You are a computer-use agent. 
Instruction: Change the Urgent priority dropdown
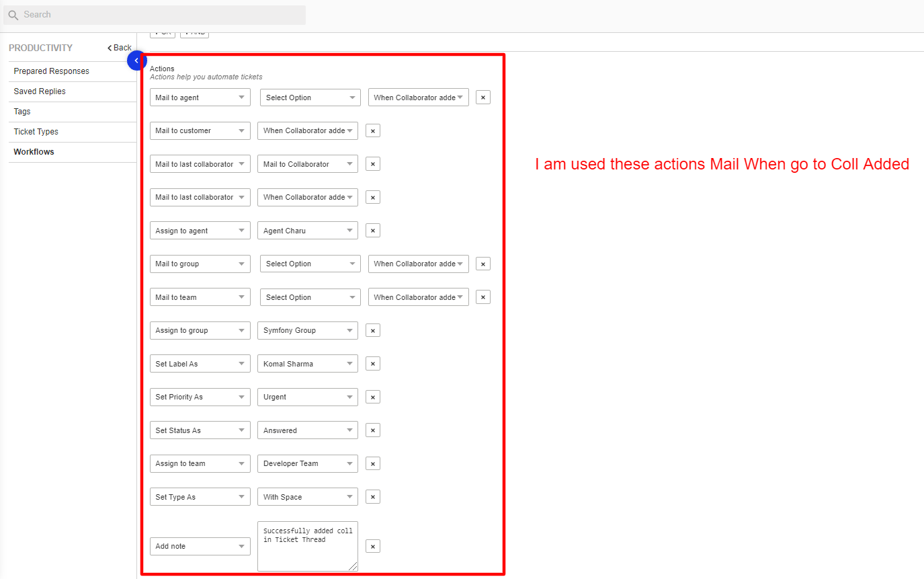308,397
